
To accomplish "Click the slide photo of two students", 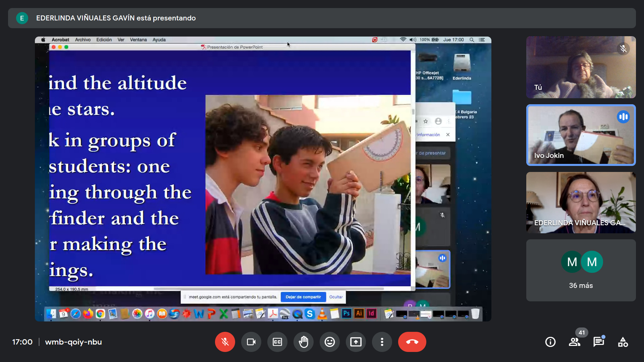I will [x=308, y=185].
